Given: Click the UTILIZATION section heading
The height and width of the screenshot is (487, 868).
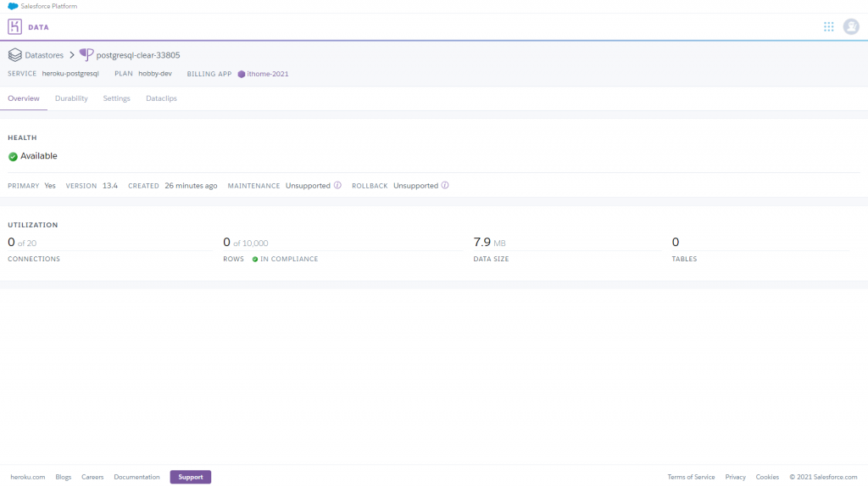Looking at the screenshot, I should pos(33,225).
